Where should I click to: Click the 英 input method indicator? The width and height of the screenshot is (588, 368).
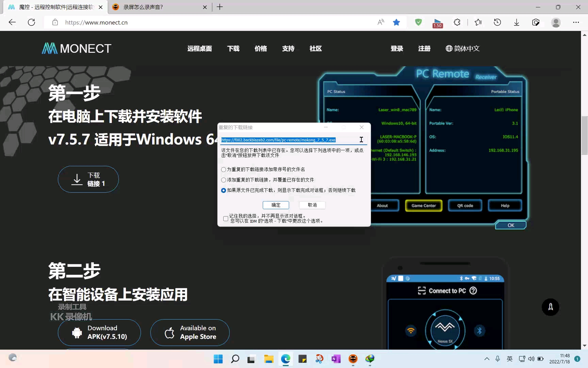click(x=510, y=359)
